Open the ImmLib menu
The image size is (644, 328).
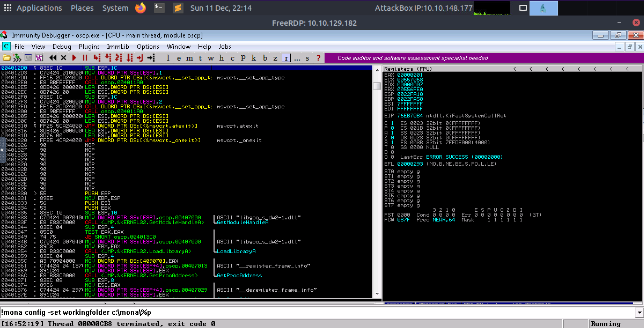pos(118,46)
